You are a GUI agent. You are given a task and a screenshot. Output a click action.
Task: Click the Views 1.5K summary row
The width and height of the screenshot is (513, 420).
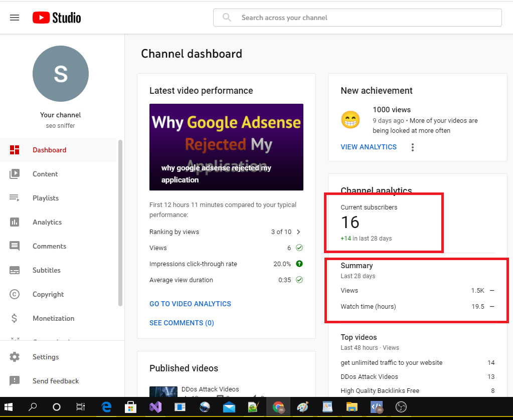(417, 291)
